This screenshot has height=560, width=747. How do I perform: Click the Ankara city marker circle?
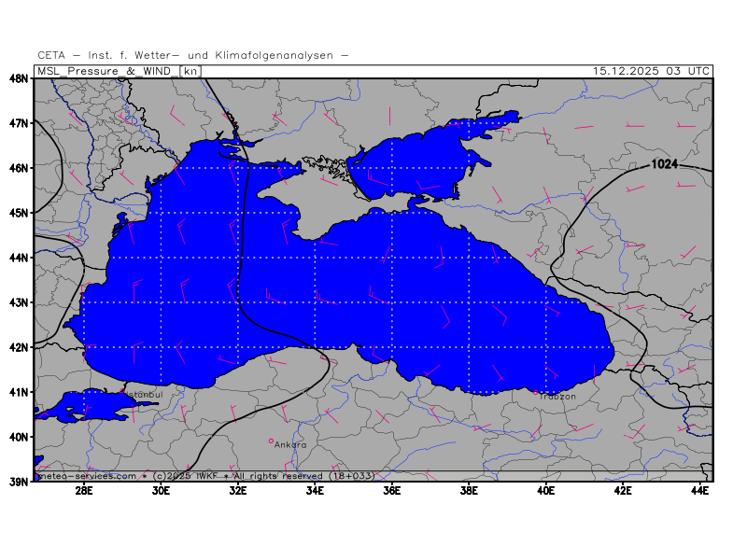[271, 441]
